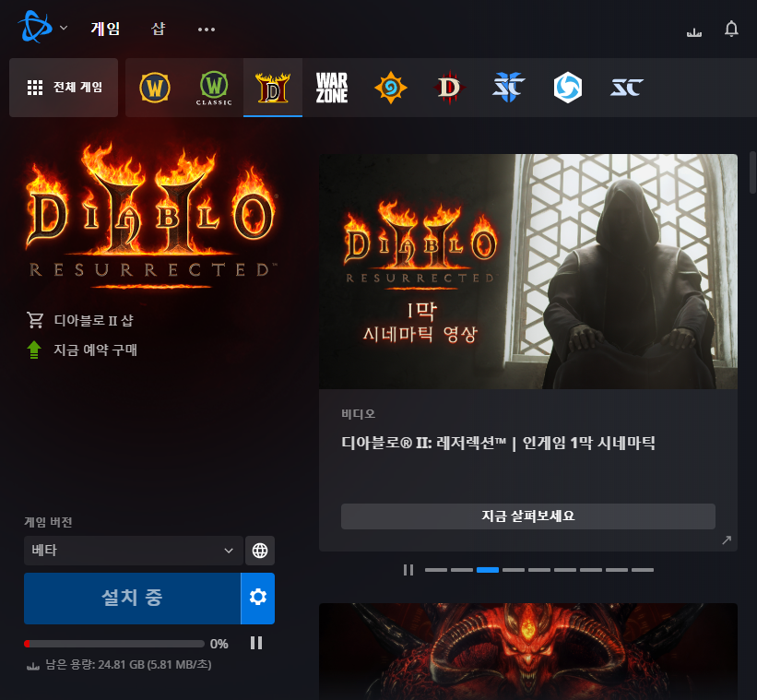This screenshot has height=700, width=757.
Task: Pause the news carousel rotation
Action: coord(408,570)
